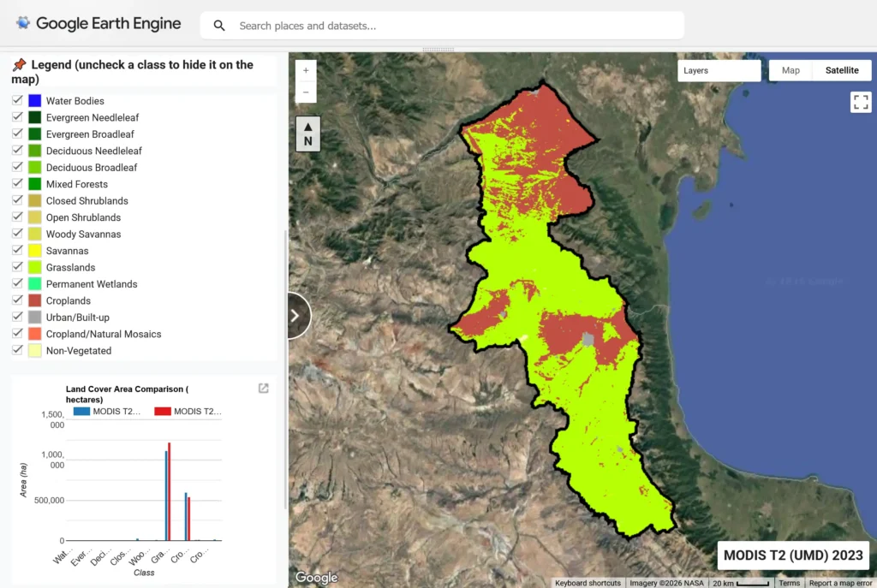
Task: Toggle the Savannas class checkbox
Action: [17, 250]
